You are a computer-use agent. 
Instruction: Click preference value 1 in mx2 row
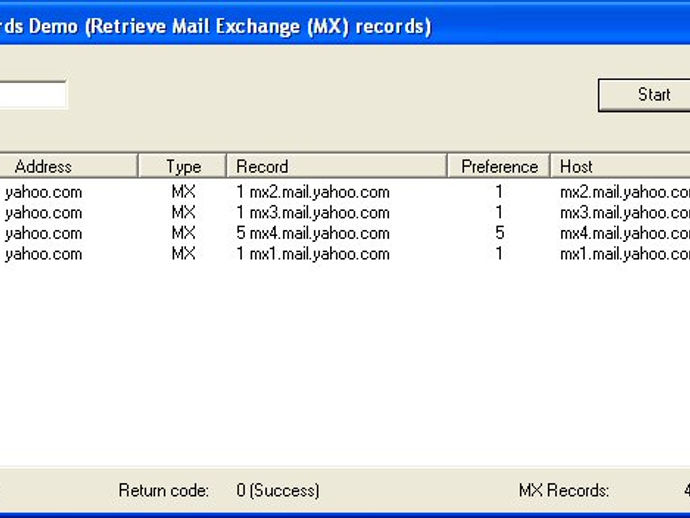coord(499,192)
